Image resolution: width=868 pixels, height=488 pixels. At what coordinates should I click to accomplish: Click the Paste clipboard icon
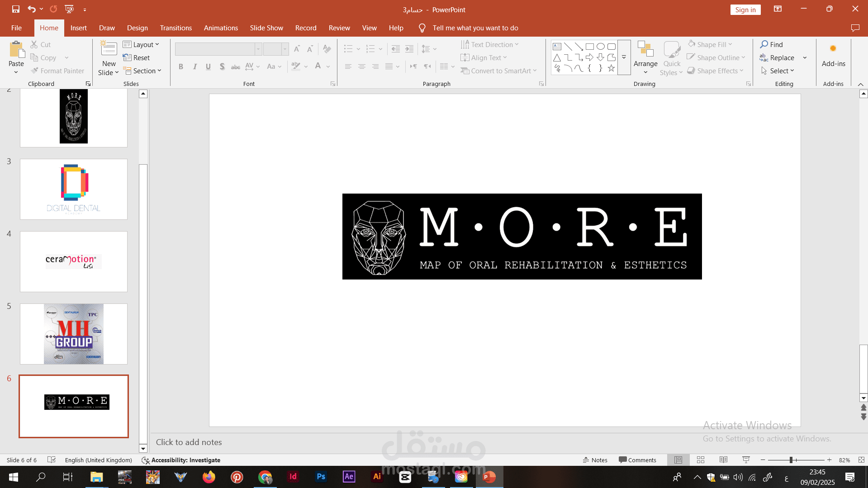click(x=16, y=50)
